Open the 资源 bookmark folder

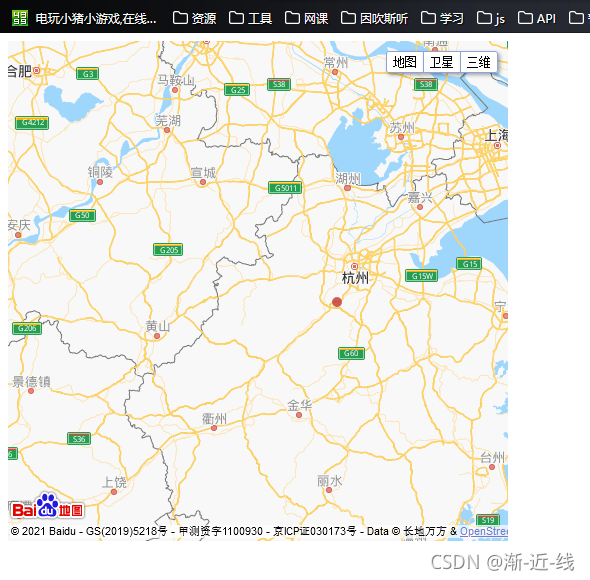195,18
